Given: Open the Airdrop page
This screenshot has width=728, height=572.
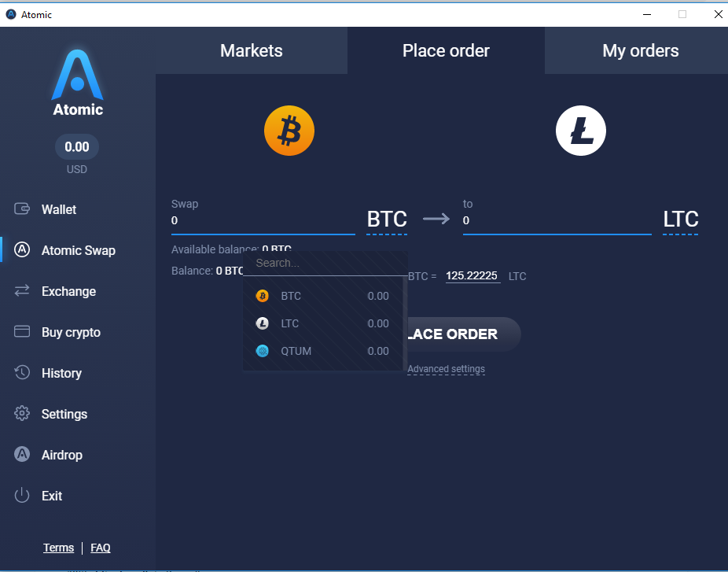Looking at the screenshot, I should (x=62, y=455).
